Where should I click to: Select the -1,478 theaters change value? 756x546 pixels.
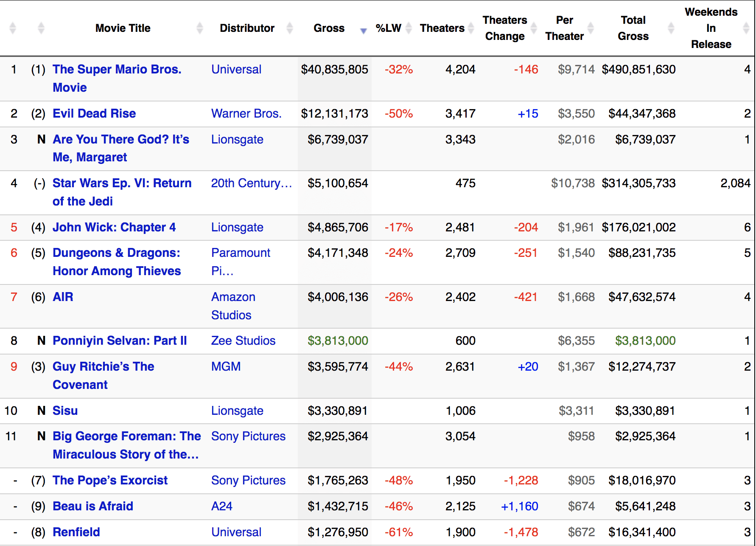[521, 532]
